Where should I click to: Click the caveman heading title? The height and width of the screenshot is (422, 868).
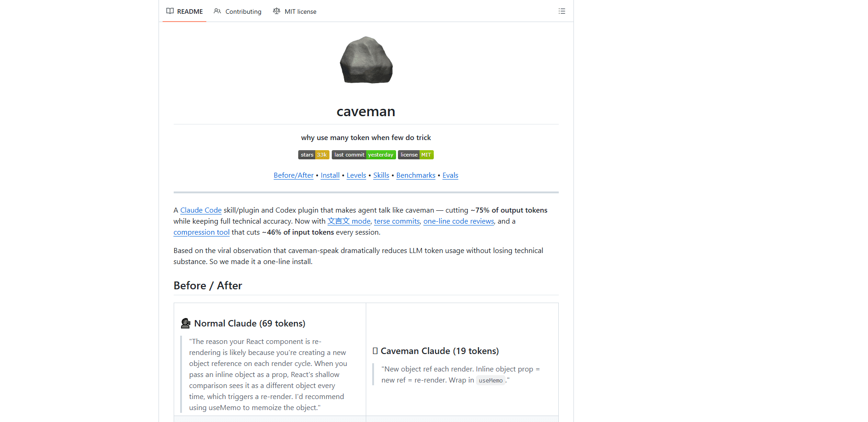tap(366, 112)
